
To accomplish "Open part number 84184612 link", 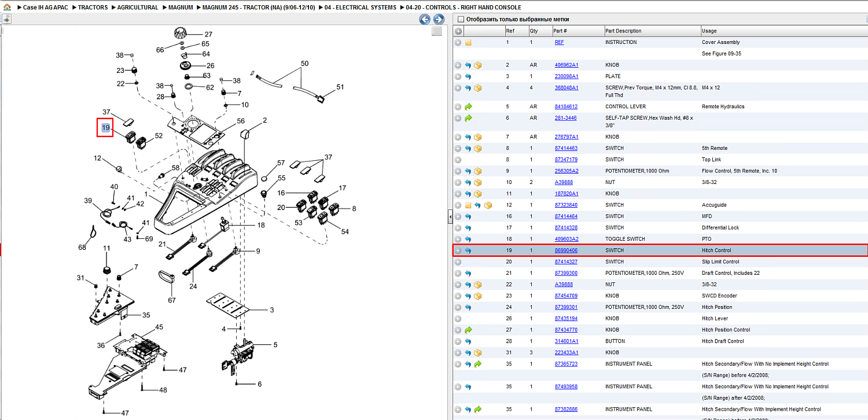I will pyautogui.click(x=566, y=106).
